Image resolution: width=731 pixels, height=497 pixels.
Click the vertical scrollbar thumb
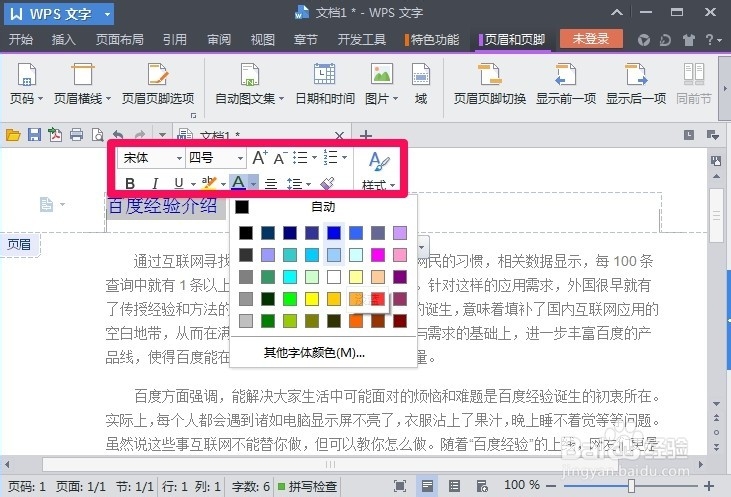(716, 215)
